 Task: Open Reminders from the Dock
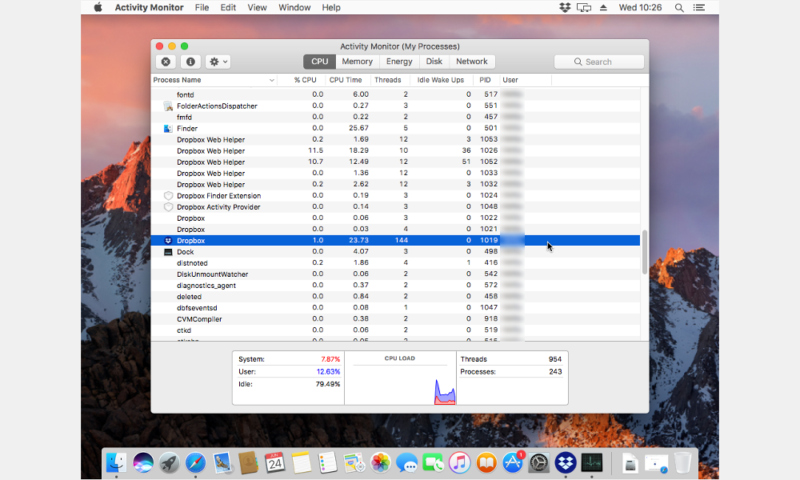327,463
